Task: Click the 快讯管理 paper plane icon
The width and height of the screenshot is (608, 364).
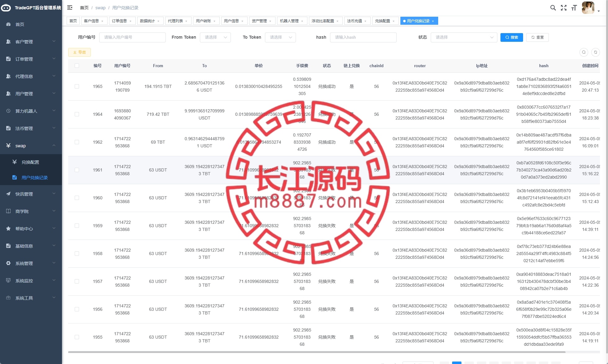Action: coord(8,194)
